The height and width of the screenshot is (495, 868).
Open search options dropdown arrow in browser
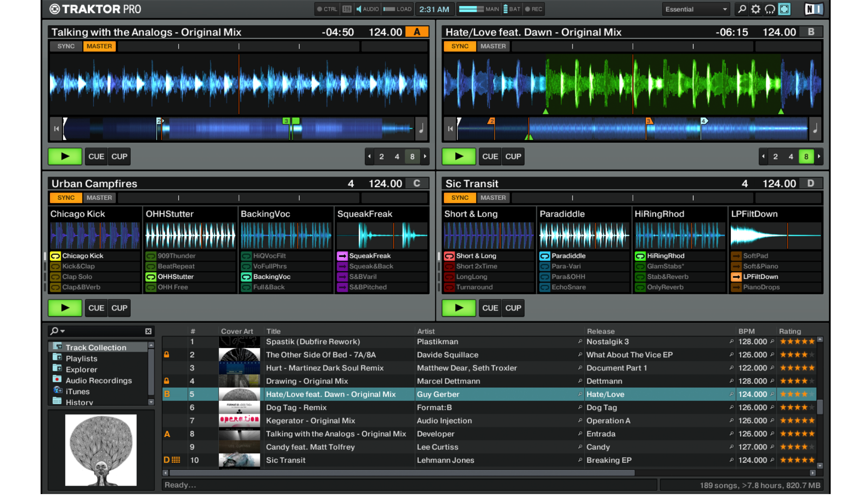pyautogui.click(x=63, y=331)
